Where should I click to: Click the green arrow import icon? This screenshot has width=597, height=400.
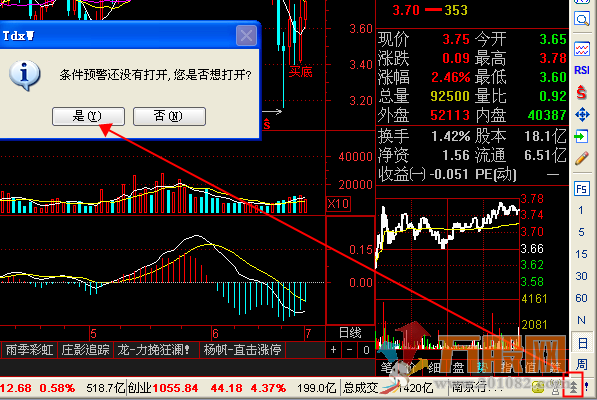582,136
